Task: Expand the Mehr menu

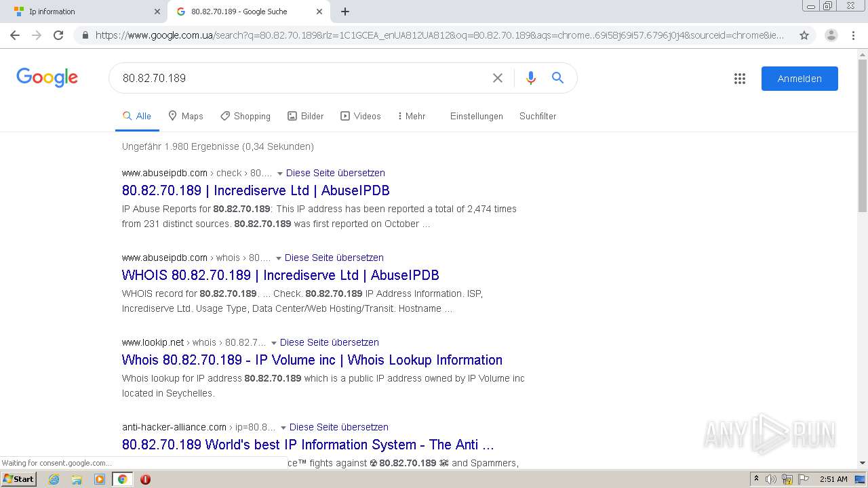Action: [412, 116]
